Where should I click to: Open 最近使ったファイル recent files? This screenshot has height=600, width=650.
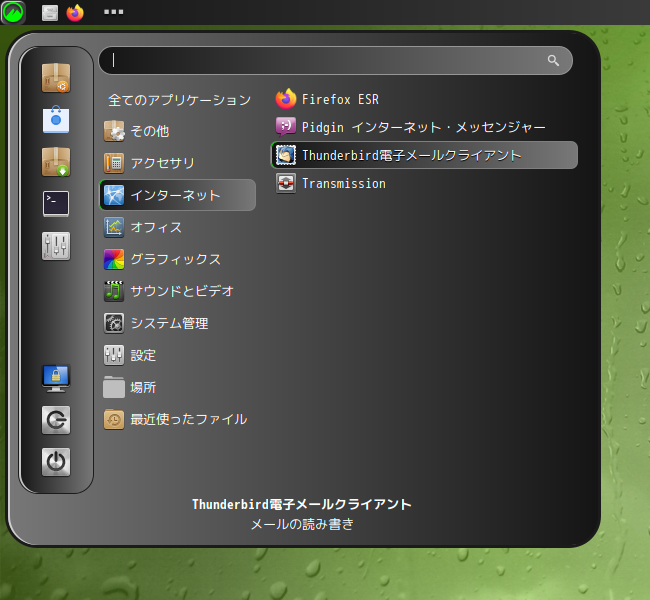pos(177,419)
